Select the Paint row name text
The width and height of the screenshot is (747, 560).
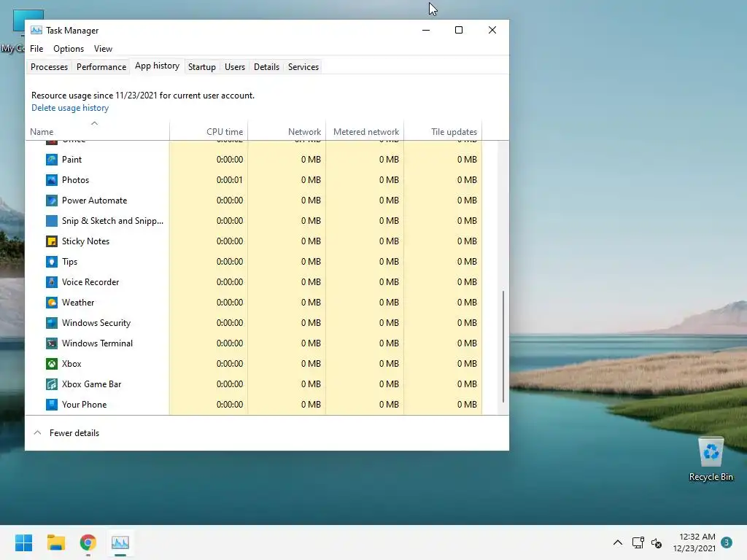coord(72,160)
